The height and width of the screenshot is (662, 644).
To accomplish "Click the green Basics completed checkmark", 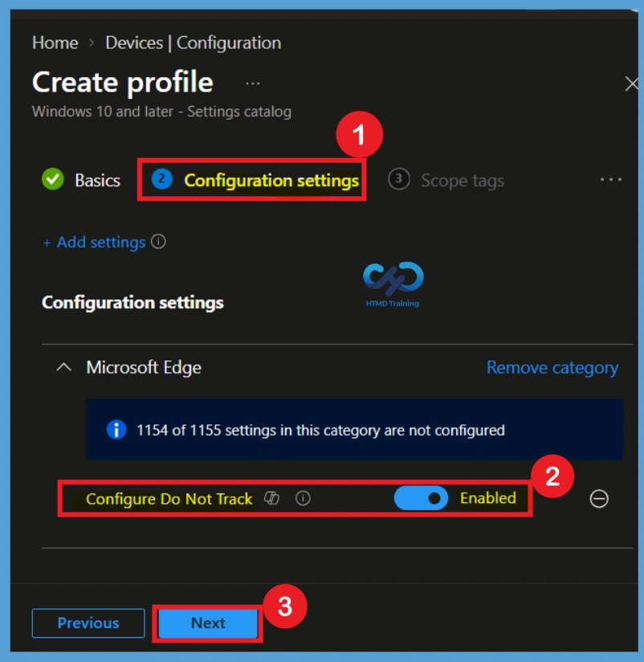I will (x=53, y=179).
